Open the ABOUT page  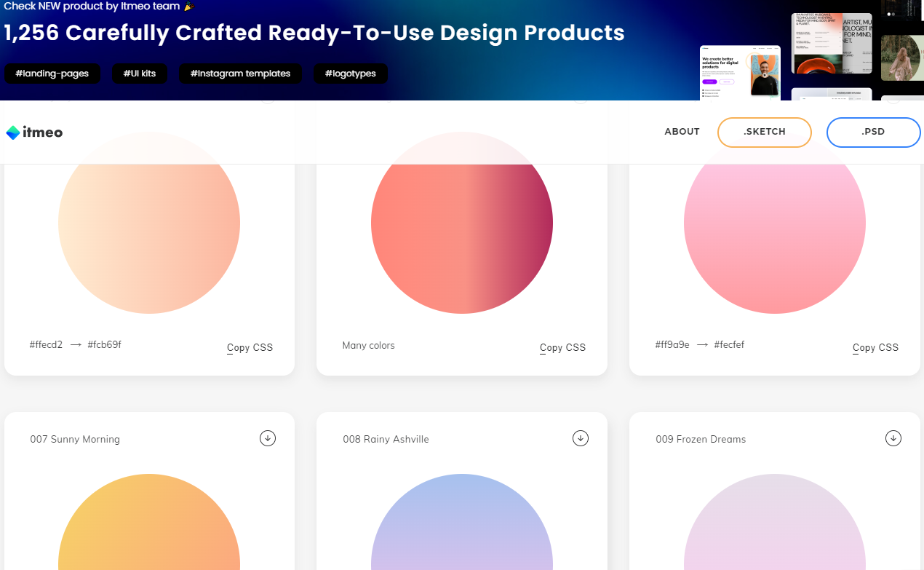point(682,132)
